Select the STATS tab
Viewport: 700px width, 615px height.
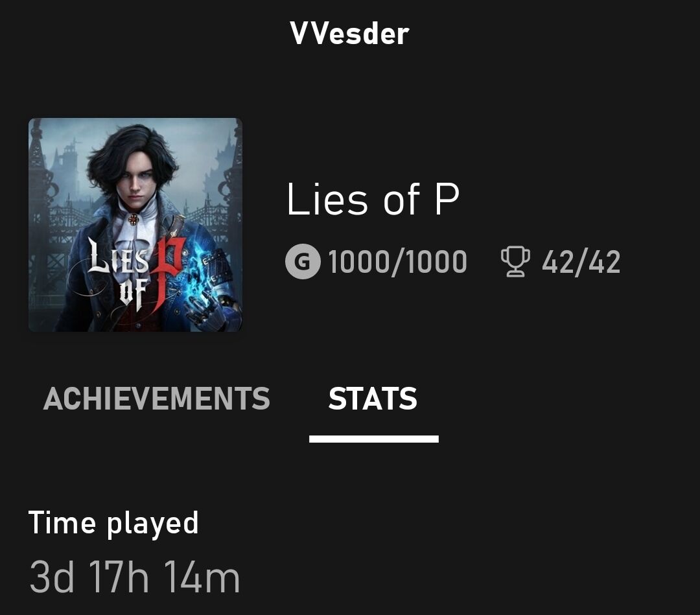click(x=373, y=399)
